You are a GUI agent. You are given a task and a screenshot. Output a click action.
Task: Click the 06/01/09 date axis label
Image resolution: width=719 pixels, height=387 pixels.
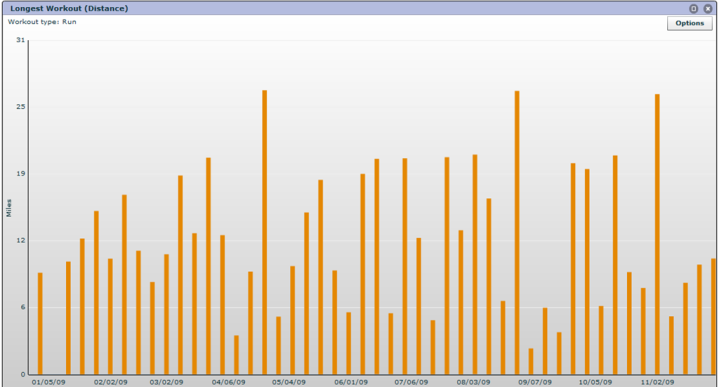pyautogui.click(x=351, y=382)
